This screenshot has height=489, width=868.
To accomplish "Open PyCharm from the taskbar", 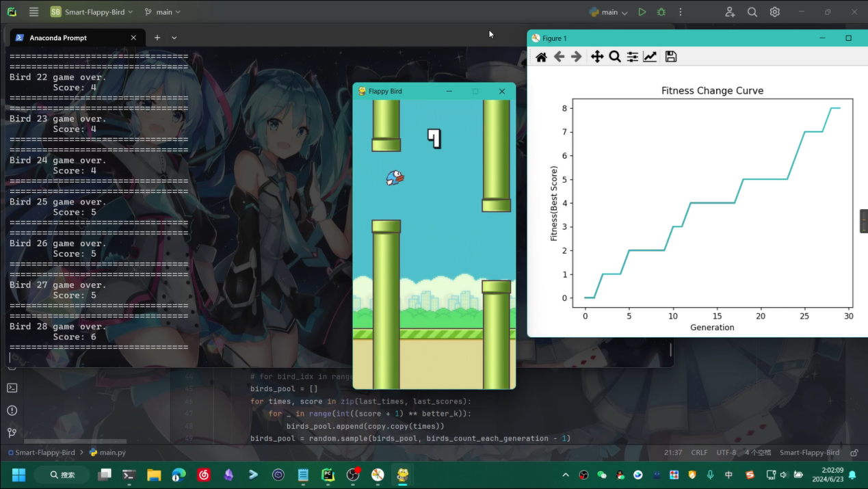I will [x=328, y=475].
